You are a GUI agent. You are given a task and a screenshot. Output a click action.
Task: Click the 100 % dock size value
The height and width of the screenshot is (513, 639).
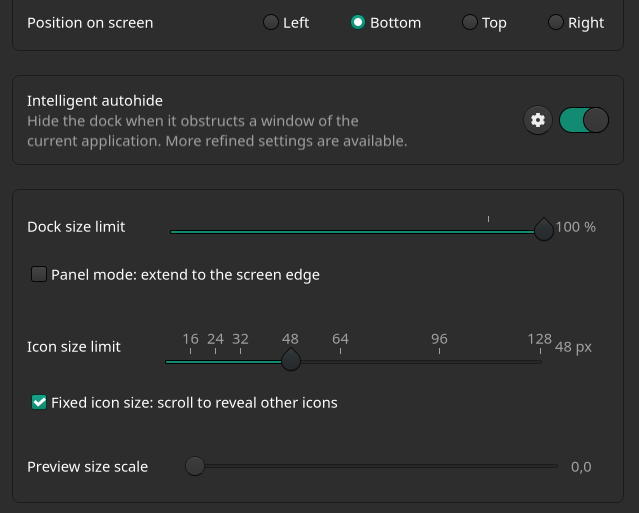[575, 227]
